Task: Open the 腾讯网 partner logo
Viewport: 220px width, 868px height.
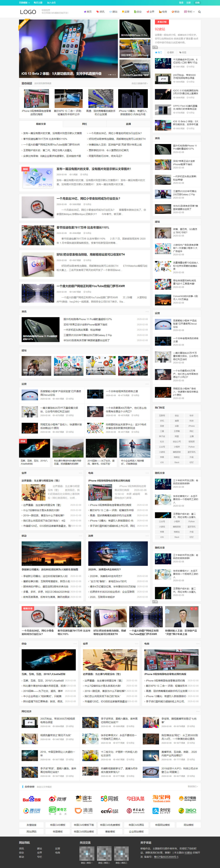Action: pos(32,811)
